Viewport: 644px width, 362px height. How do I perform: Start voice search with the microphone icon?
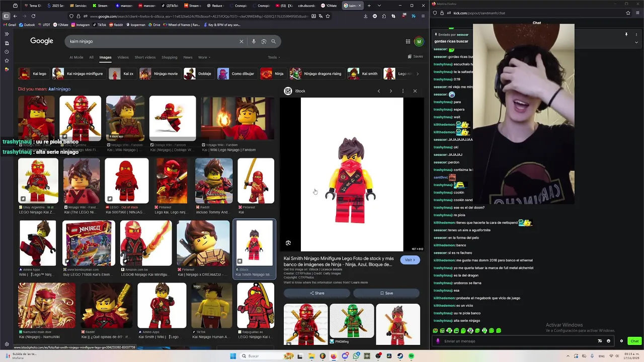[254, 41]
